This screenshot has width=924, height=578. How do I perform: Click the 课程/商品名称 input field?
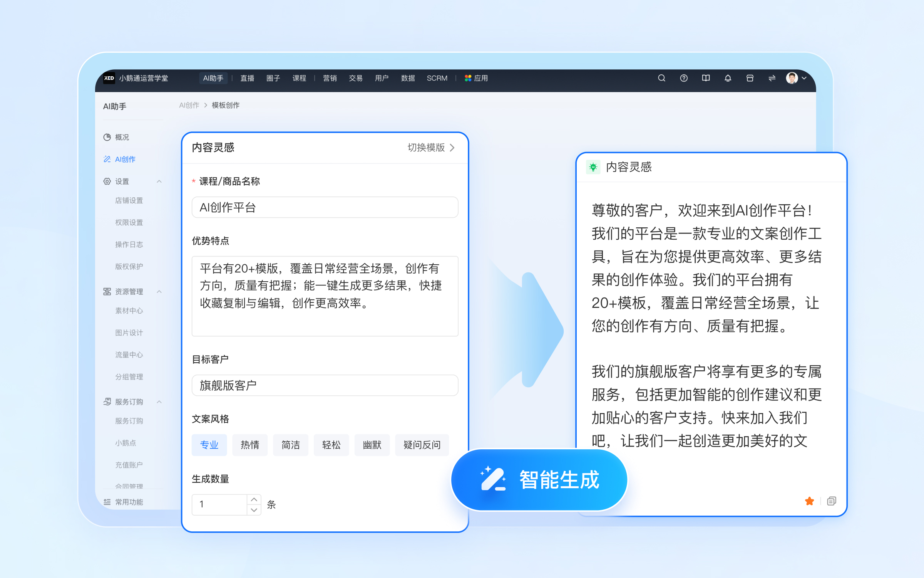click(x=323, y=207)
